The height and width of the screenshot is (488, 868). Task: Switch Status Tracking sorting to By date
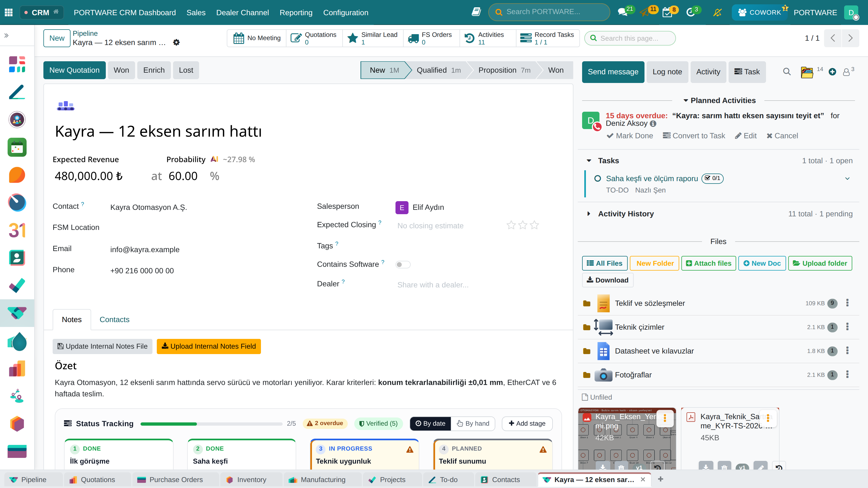(x=430, y=423)
